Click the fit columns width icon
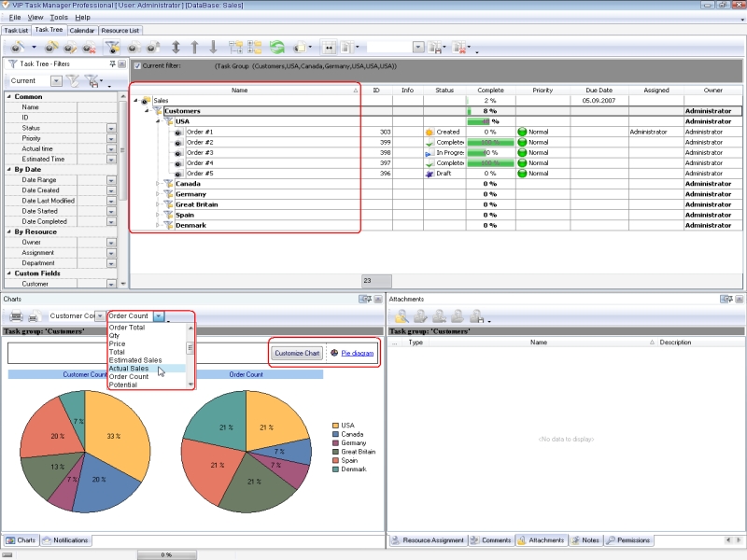This screenshot has height=560, width=747. click(329, 48)
